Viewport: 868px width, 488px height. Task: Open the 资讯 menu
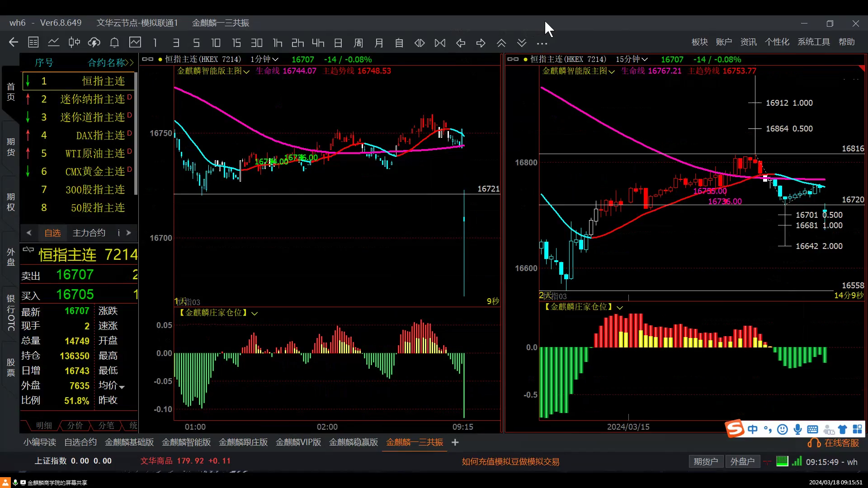[x=748, y=42]
